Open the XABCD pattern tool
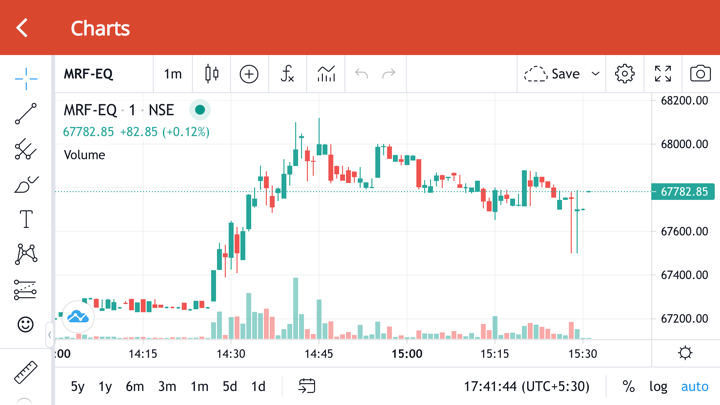The image size is (720, 405). click(x=26, y=254)
